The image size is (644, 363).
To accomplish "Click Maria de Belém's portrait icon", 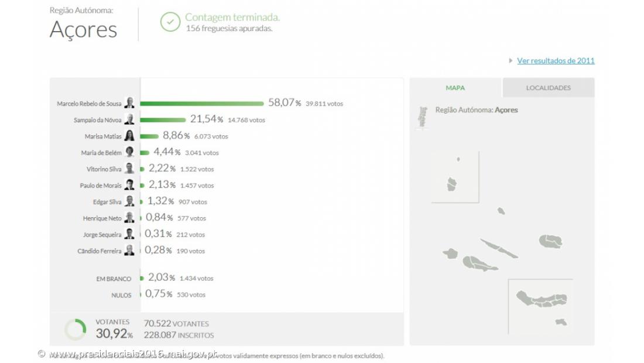I will (x=129, y=152).
